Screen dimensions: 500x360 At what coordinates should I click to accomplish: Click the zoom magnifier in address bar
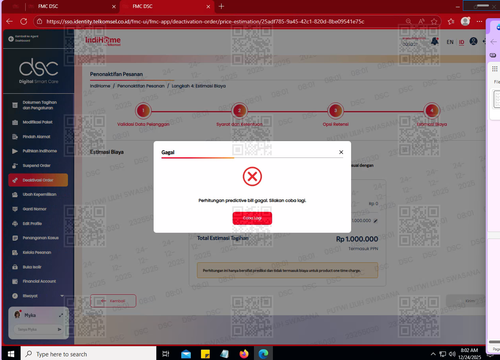tap(408, 21)
